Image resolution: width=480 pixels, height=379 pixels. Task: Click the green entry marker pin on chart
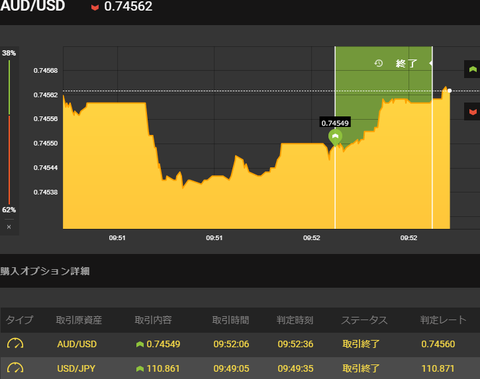[x=335, y=137]
